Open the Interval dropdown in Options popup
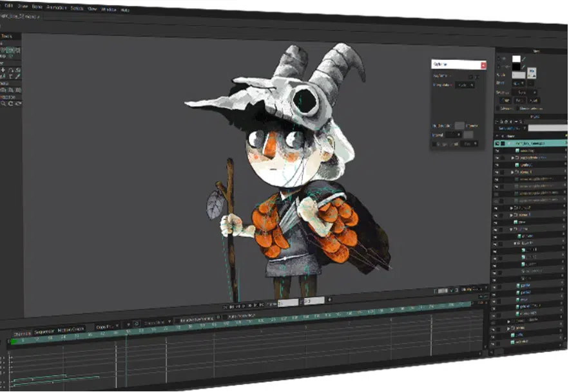 [453, 135]
